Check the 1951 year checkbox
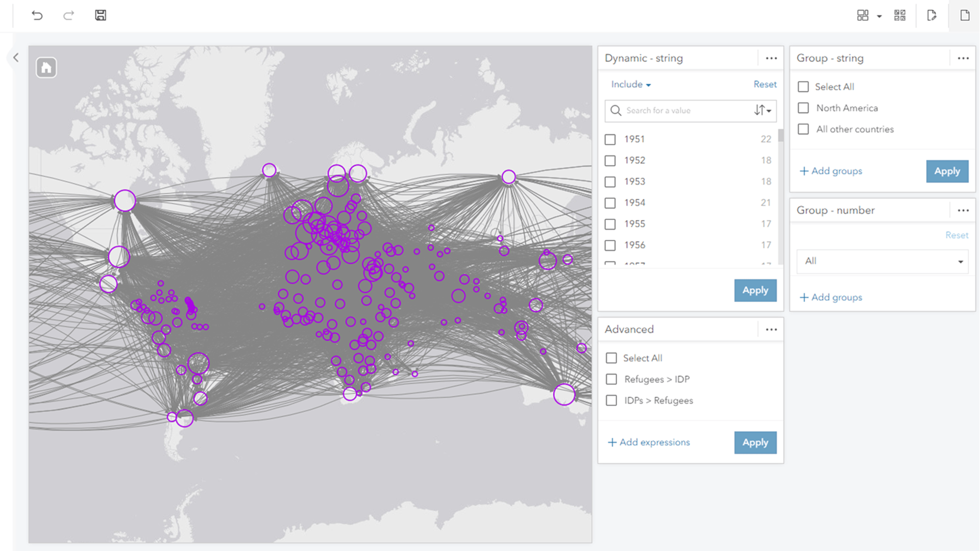This screenshot has width=980, height=551. coord(610,139)
